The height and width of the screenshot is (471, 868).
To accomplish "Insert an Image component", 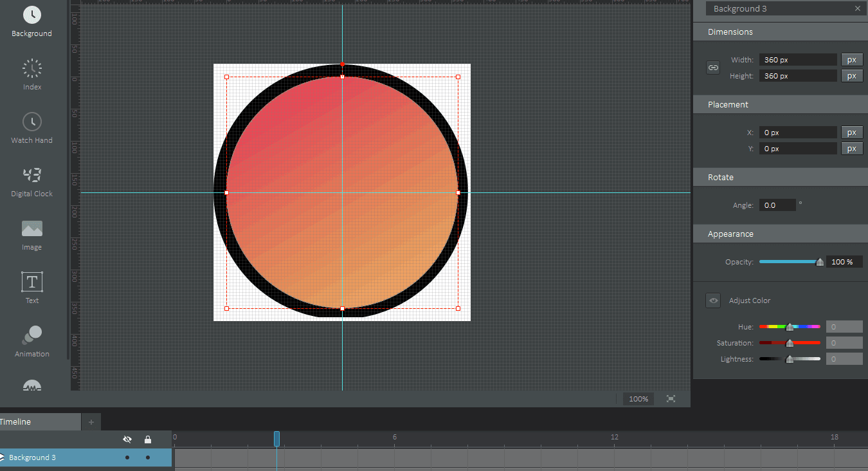I will click(x=32, y=235).
